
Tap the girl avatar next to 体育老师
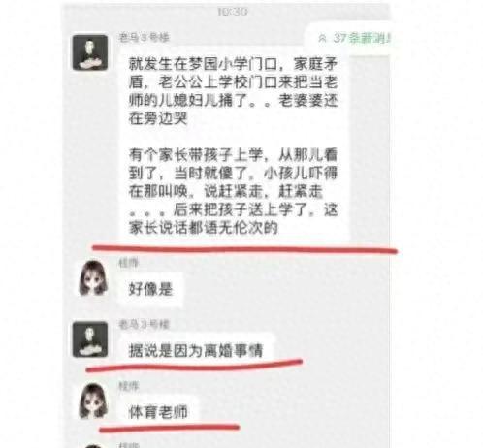[x=93, y=400]
